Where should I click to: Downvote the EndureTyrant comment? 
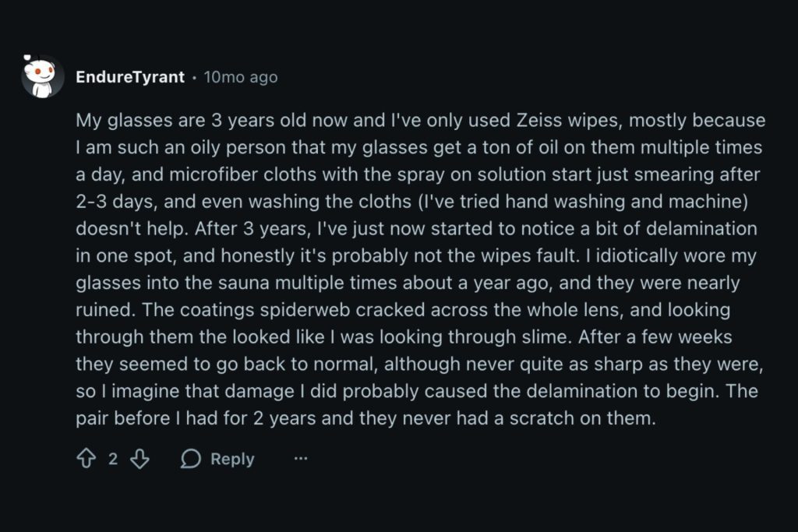point(139,459)
